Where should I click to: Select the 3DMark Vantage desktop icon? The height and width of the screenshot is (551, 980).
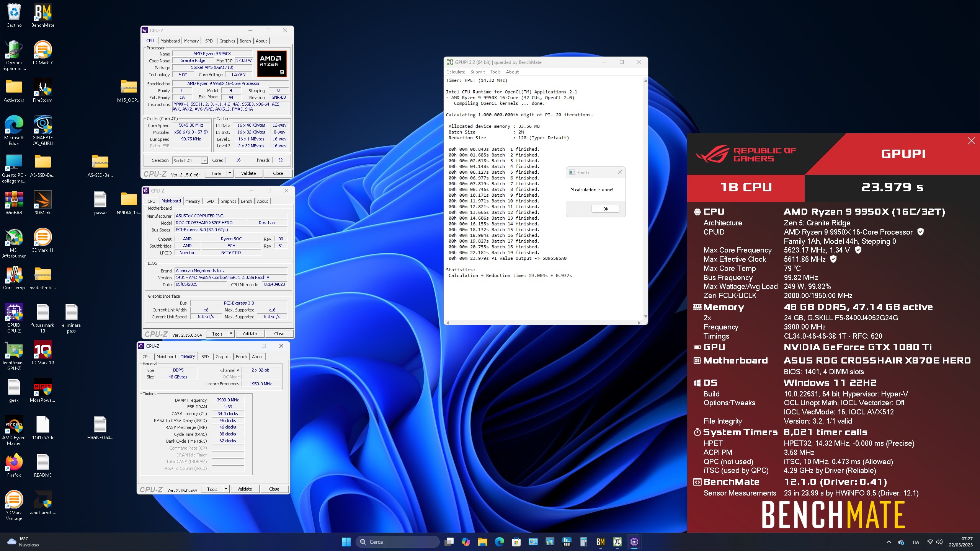tap(14, 505)
